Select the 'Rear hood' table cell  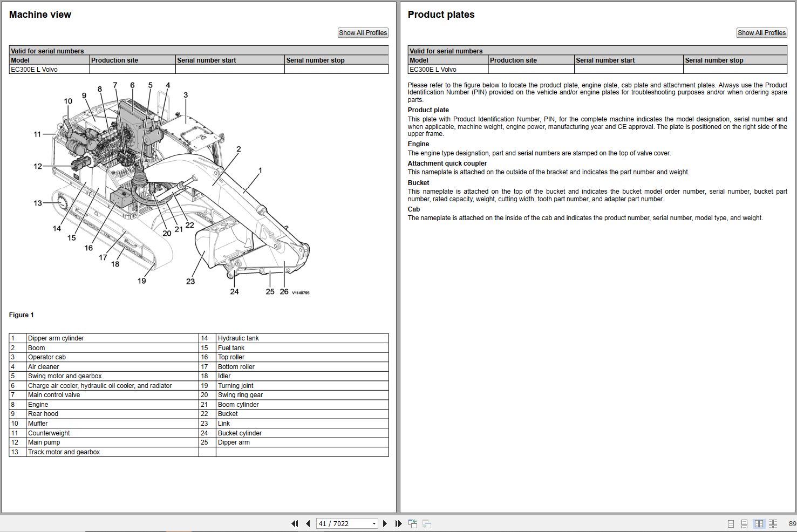pos(112,414)
